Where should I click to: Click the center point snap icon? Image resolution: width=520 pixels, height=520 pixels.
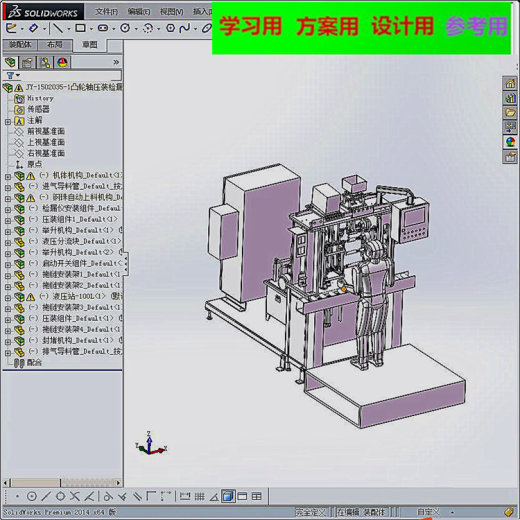pos(32,497)
